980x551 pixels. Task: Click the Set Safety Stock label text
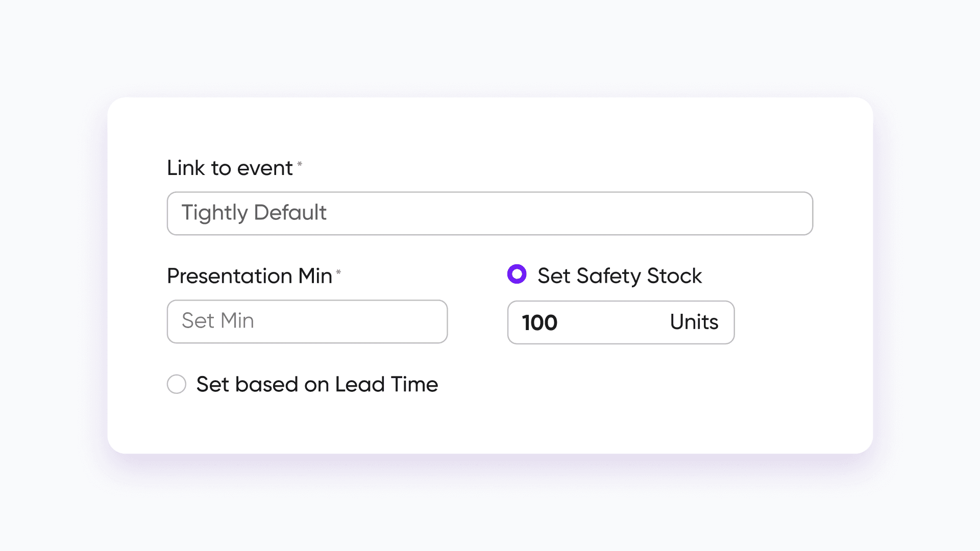tap(619, 276)
